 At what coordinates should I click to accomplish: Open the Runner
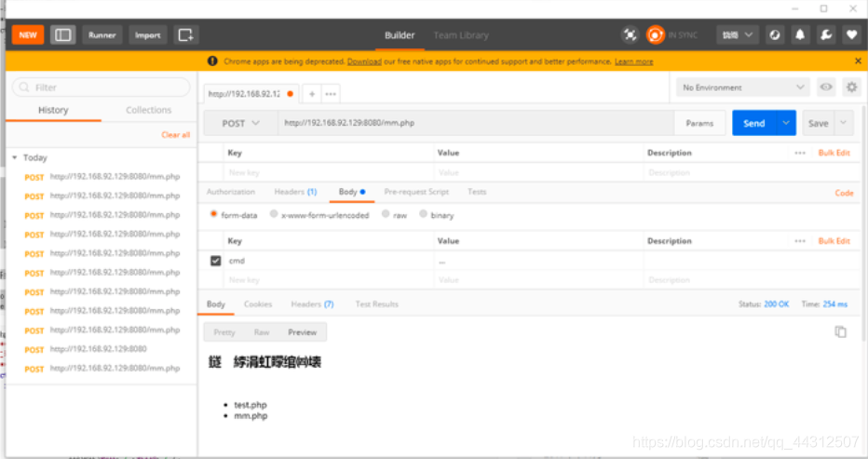[x=102, y=34]
